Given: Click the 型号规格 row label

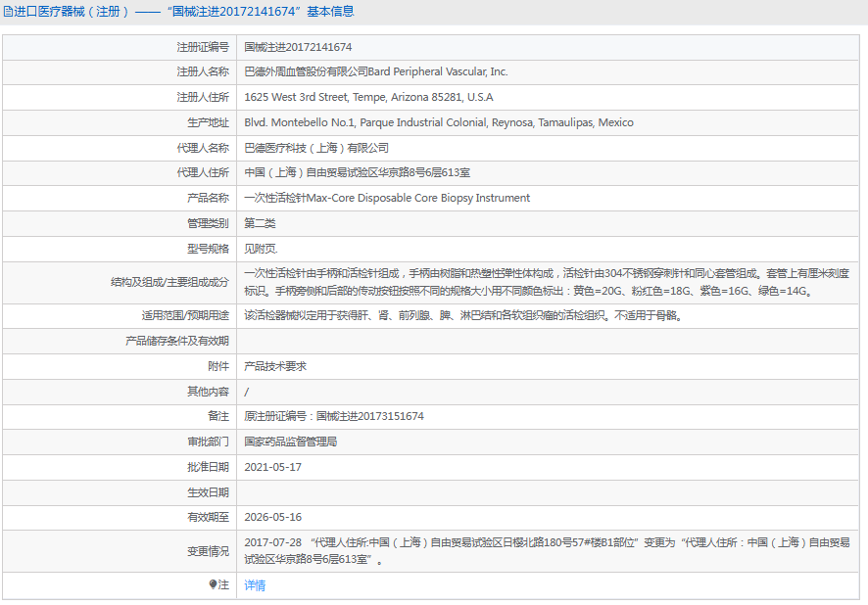Looking at the screenshot, I should [208, 249].
